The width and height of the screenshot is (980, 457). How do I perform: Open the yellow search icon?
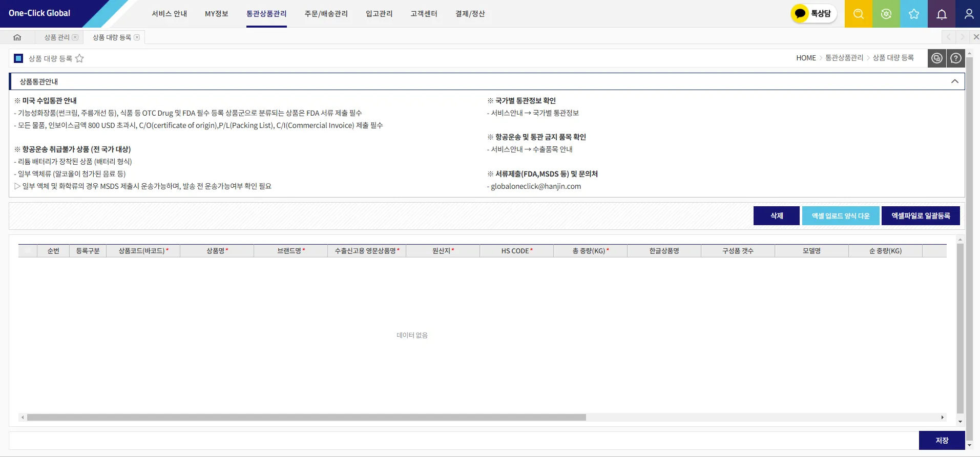[858, 14]
